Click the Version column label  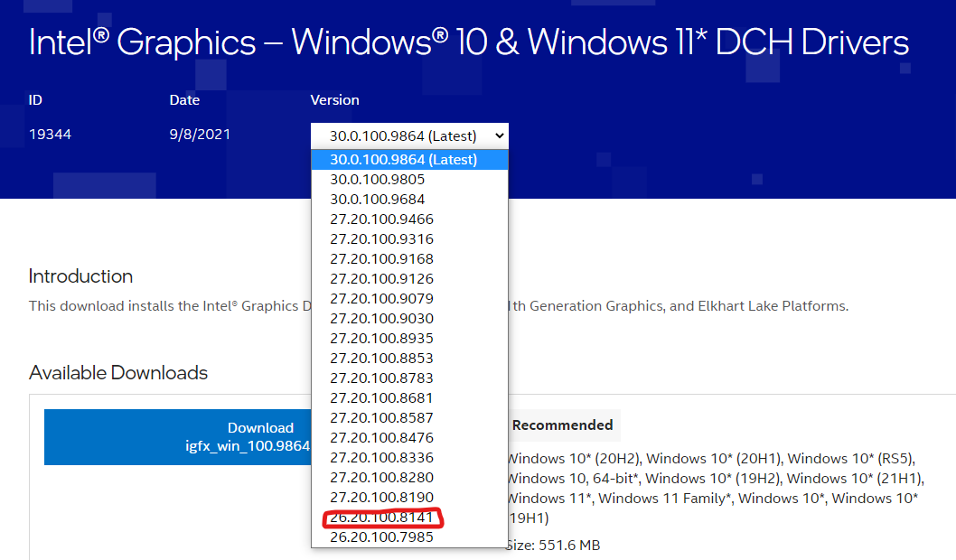tap(334, 100)
